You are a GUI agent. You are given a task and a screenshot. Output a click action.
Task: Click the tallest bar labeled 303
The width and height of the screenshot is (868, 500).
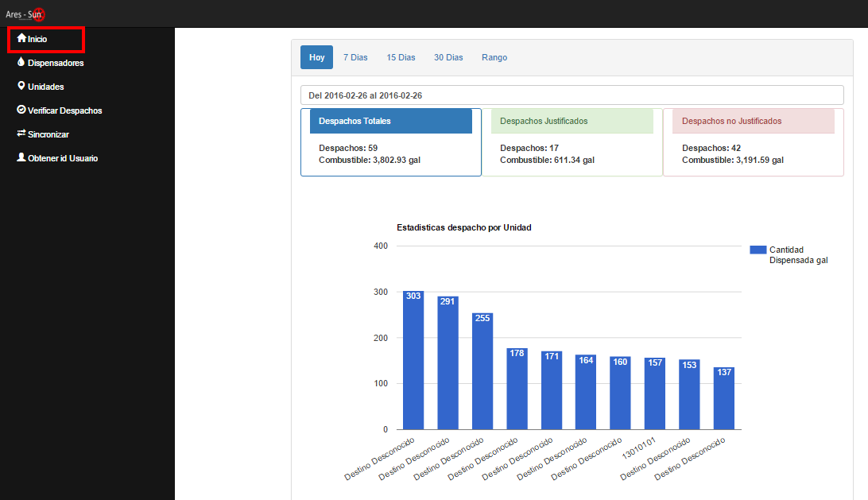[x=413, y=358]
